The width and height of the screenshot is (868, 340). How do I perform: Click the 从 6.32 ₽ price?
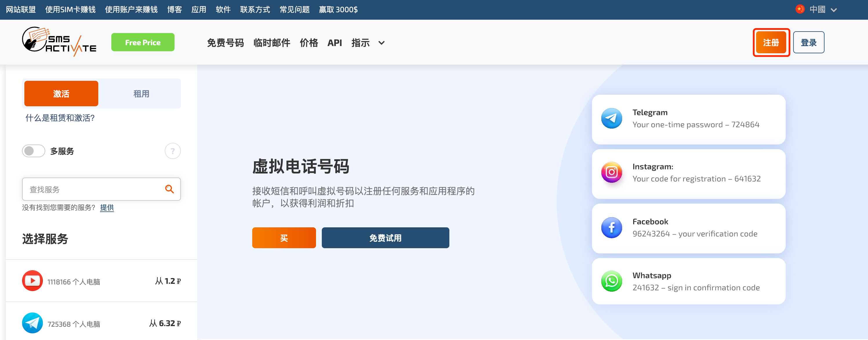pyautogui.click(x=165, y=323)
